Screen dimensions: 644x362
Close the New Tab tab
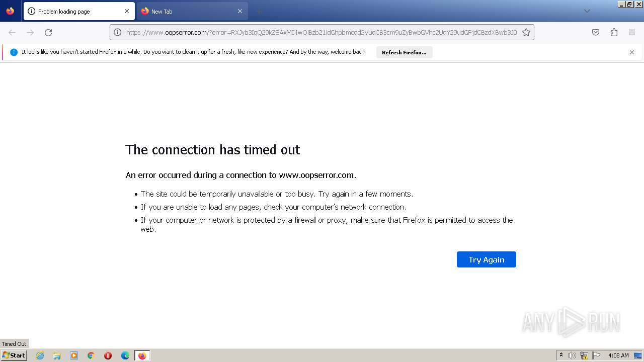(x=240, y=11)
